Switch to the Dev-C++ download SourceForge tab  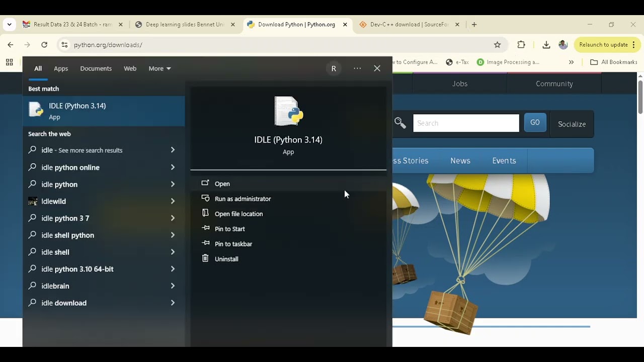point(409,25)
